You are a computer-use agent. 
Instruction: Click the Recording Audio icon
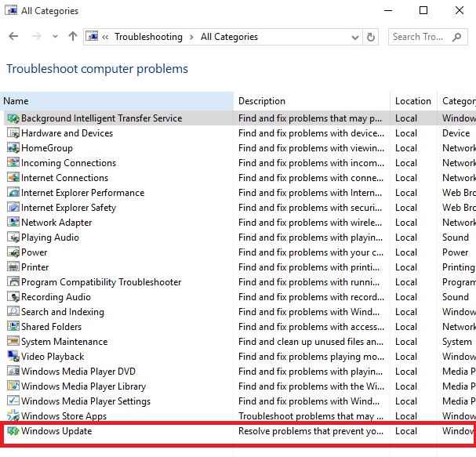(13, 297)
